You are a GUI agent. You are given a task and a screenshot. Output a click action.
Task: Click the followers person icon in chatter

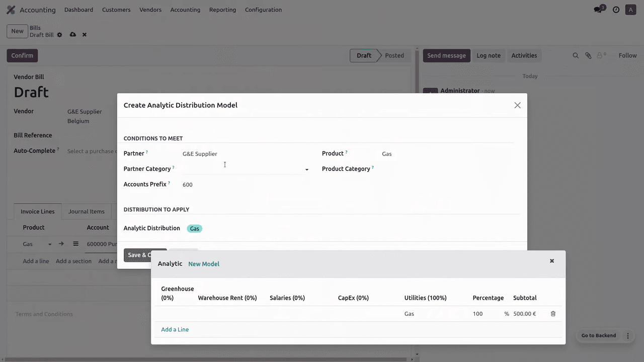600,56
